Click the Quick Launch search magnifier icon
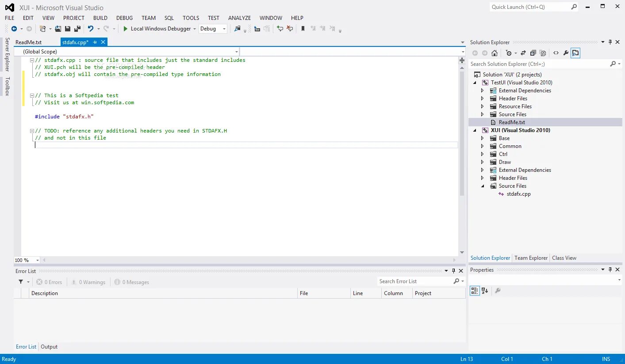 click(574, 7)
